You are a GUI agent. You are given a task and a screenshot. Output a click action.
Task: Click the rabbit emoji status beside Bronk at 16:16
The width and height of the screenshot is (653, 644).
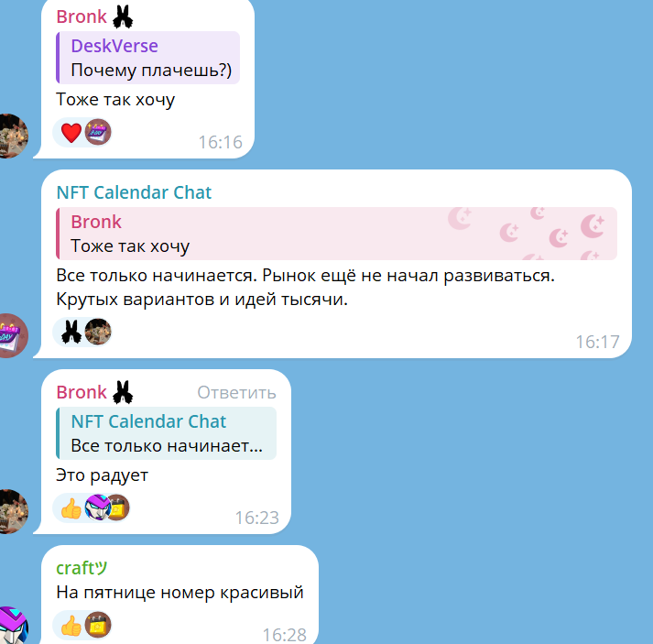(x=123, y=16)
